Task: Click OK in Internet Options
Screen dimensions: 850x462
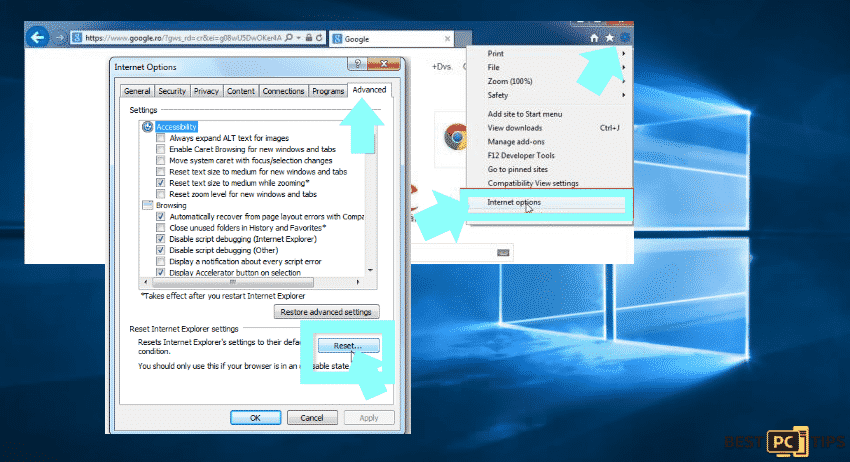Action: [255, 418]
